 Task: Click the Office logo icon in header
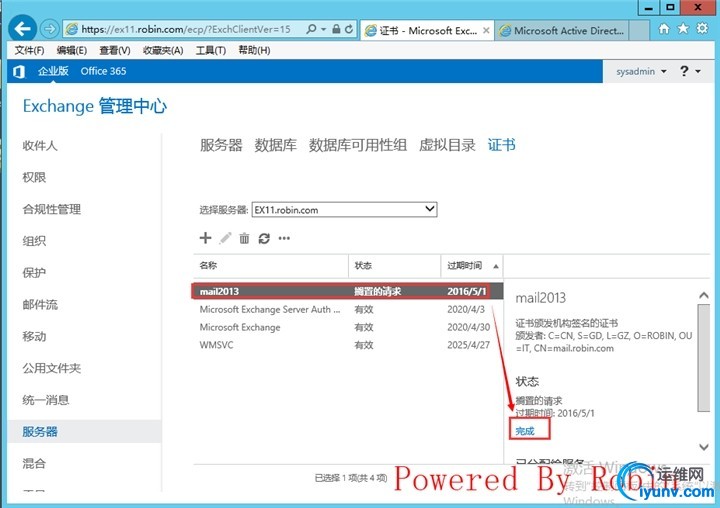[x=19, y=72]
